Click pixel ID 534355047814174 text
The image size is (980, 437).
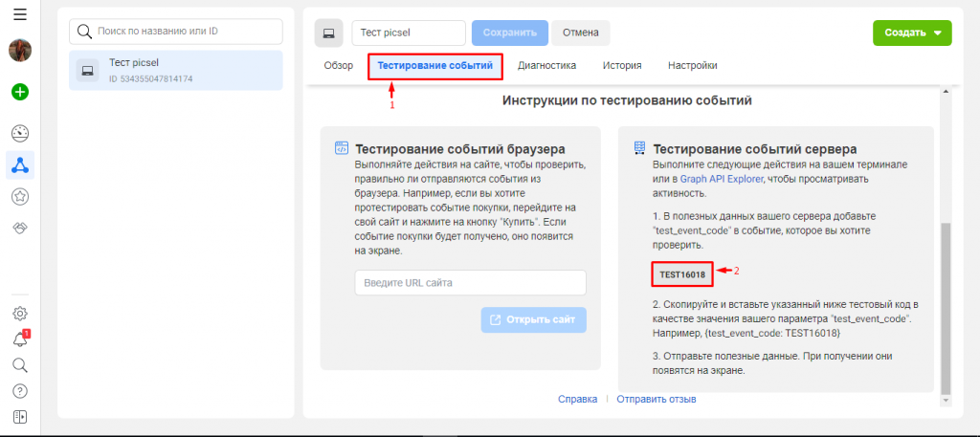click(150, 79)
